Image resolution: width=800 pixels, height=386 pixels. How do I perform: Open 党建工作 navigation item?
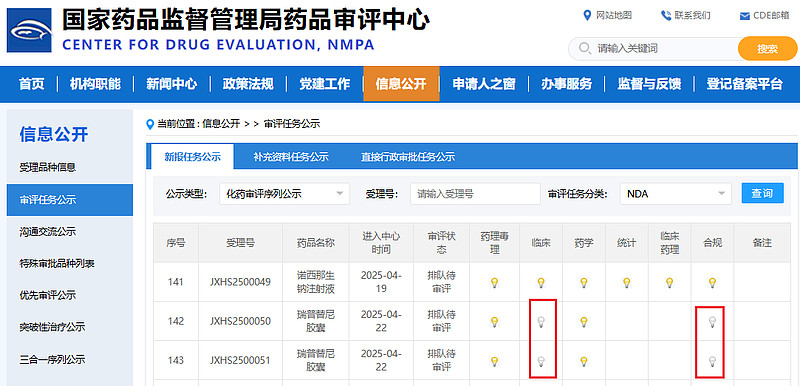(324, 84)
